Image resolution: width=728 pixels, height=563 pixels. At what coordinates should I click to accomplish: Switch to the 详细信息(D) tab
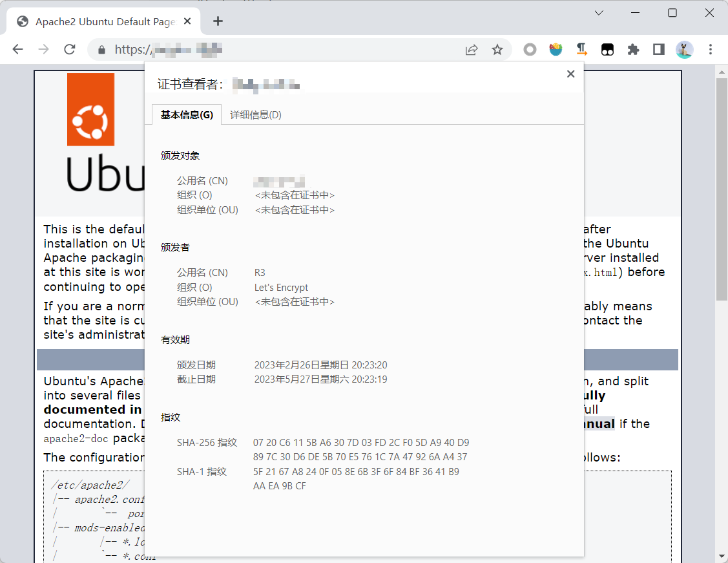click(256, 115)
